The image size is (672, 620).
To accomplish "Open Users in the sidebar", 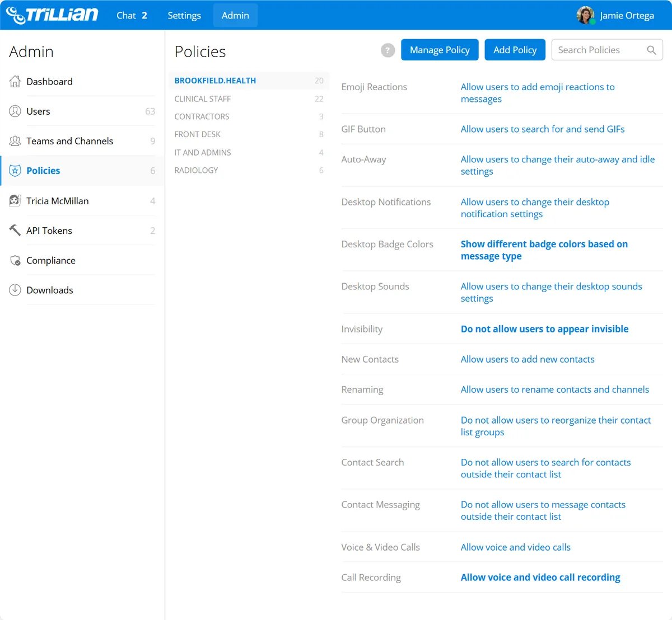I will [82, 111].
